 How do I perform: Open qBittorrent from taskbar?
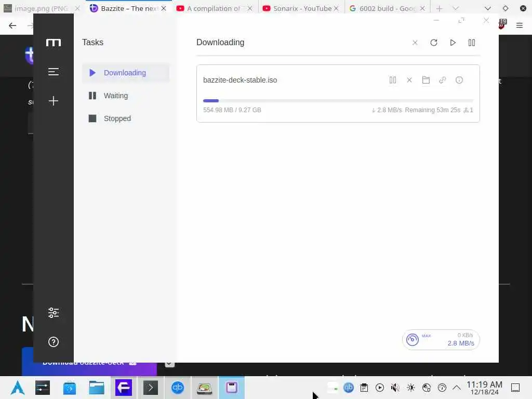[178, 388]
